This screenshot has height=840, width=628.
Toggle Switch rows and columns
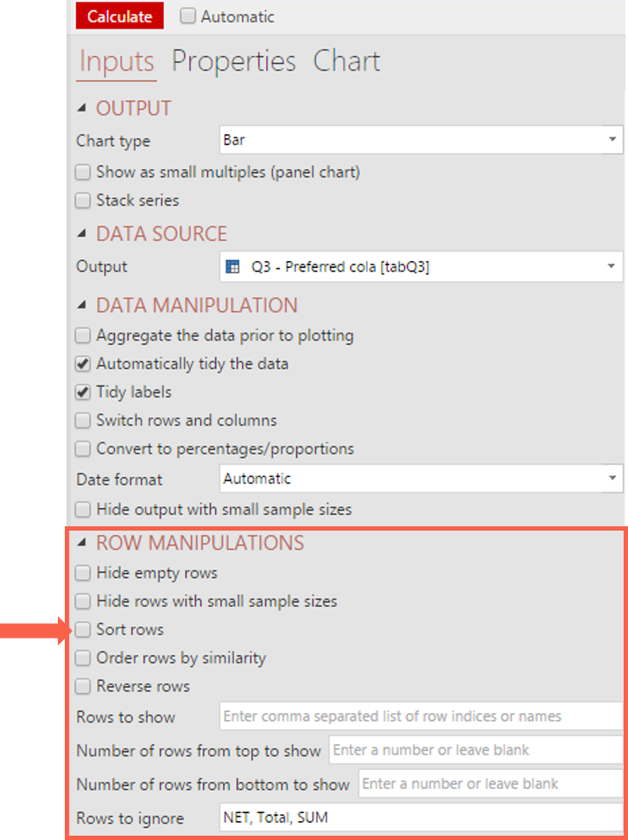click(83, 421)
